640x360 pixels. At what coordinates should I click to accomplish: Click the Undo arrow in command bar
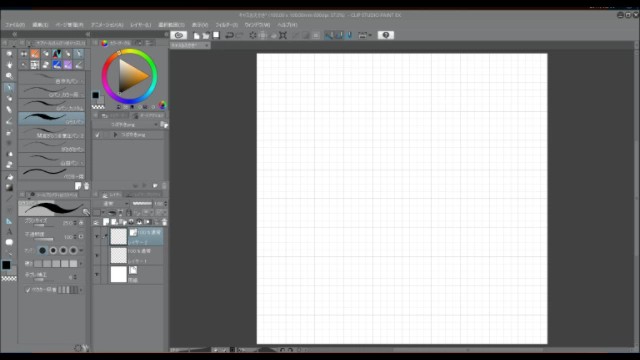click(x=229, y=36)
